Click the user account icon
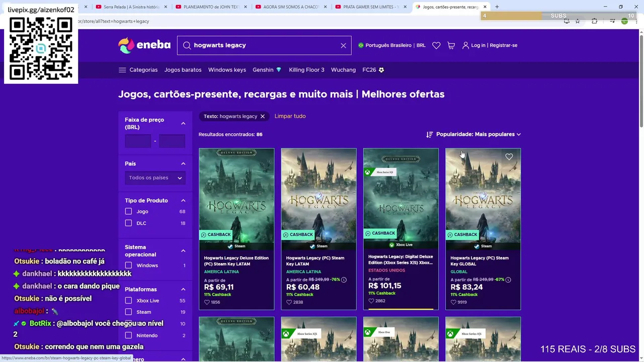 465,45
